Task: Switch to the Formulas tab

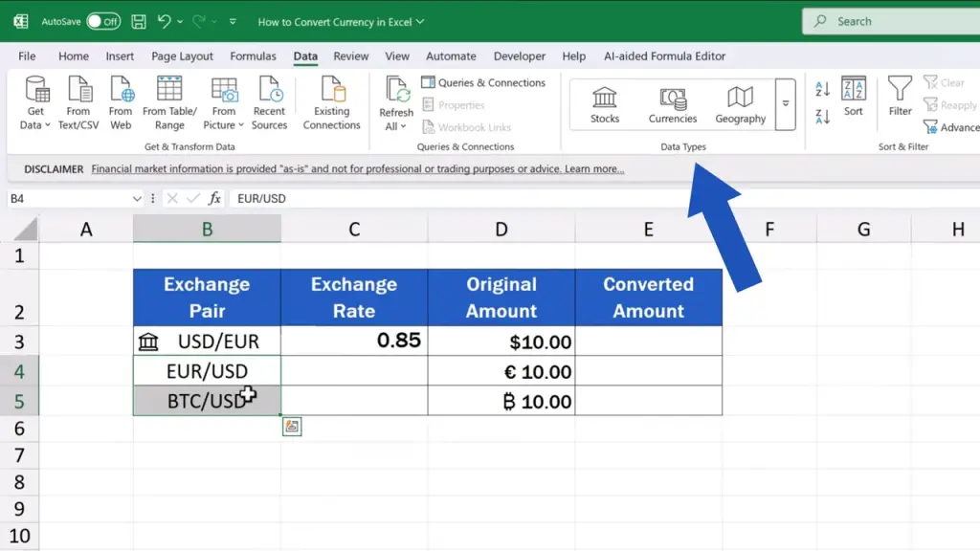Action: [253, 56]
